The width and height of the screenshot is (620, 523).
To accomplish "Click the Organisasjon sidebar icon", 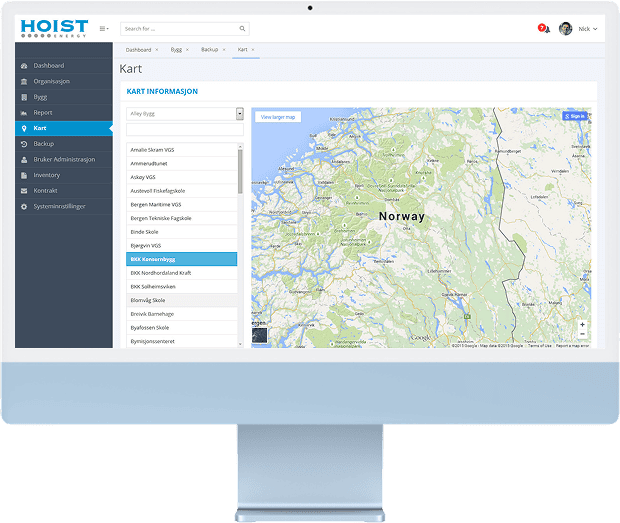I will 24,81.
